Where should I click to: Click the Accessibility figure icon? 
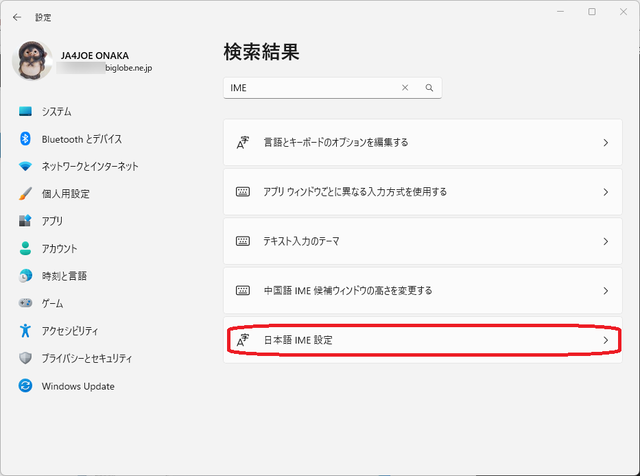click(x=25, y=331)
